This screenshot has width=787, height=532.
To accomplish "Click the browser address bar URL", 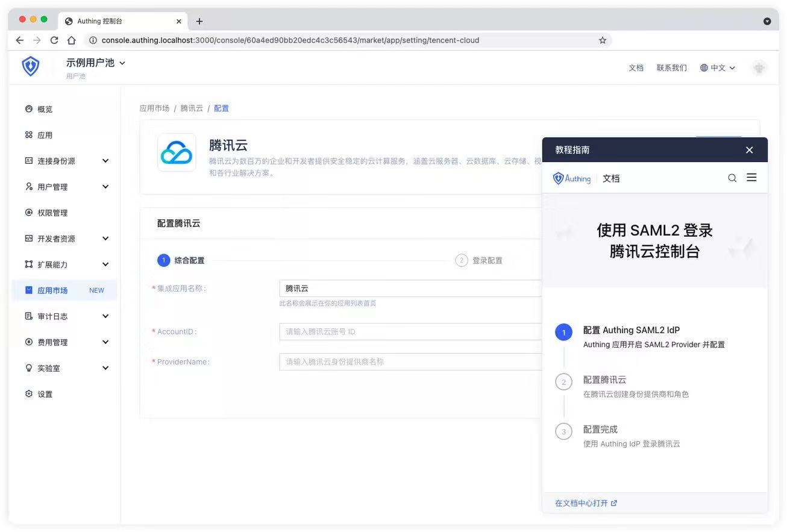I will [x=290, y=40].
